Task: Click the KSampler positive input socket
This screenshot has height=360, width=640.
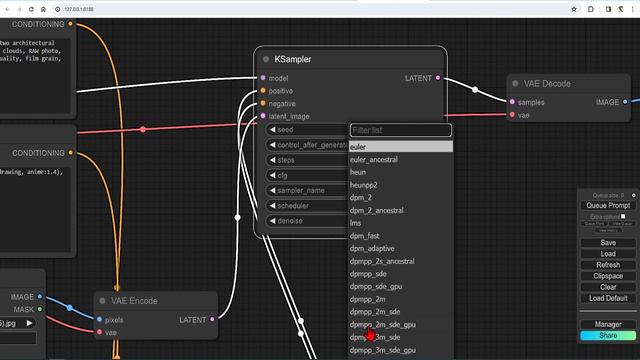Action: pyautogui.click(x=263, y=91)
